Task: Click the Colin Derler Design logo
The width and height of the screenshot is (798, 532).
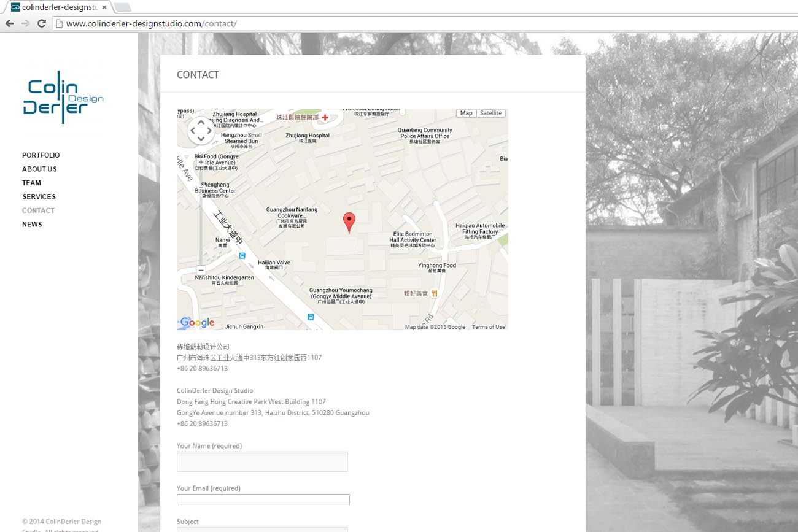Action: coord(63,97)
